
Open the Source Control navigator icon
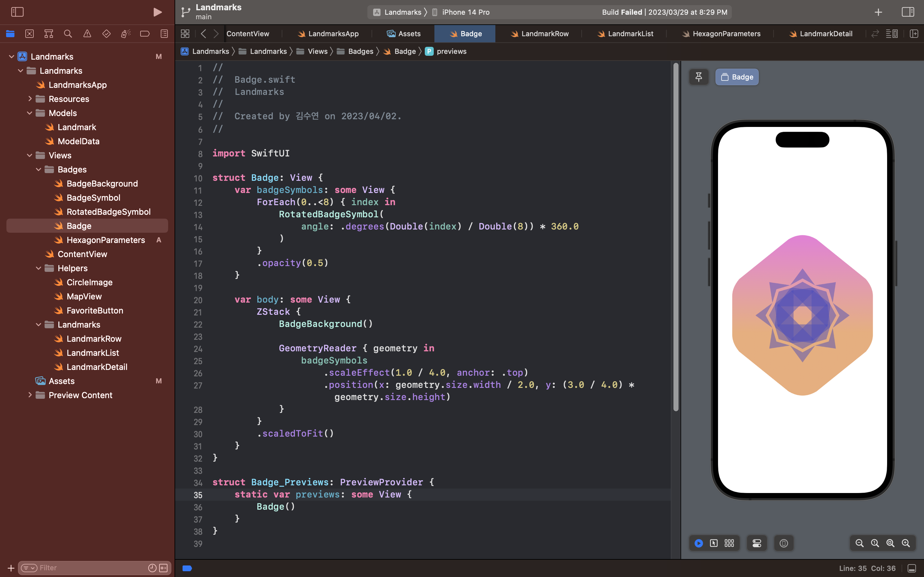[30, 34]
